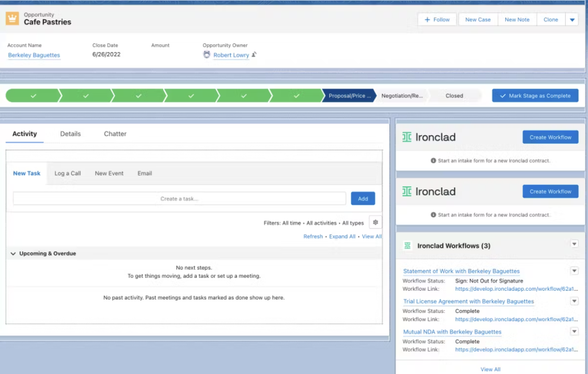Select the Log a Call subtab
Viewport: 588px width, 374px height.
[x=68, y=173]
